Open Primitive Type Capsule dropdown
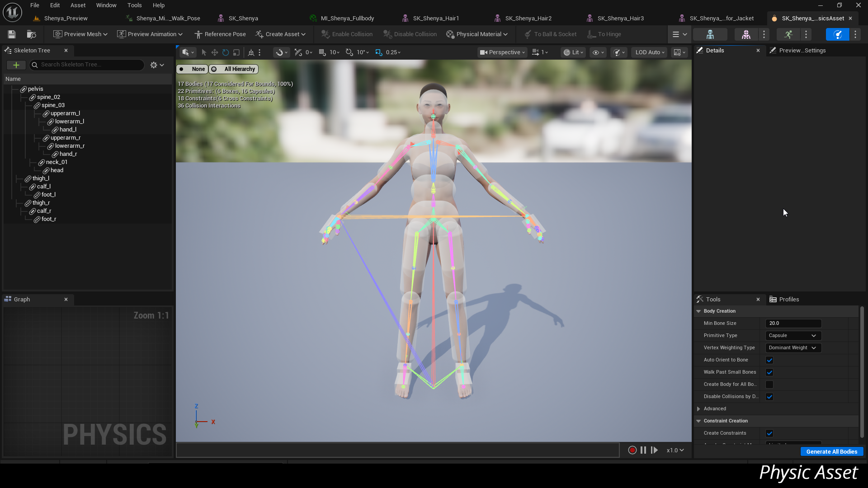Viewport: 868px width, 488px height. tap(793, 336)
